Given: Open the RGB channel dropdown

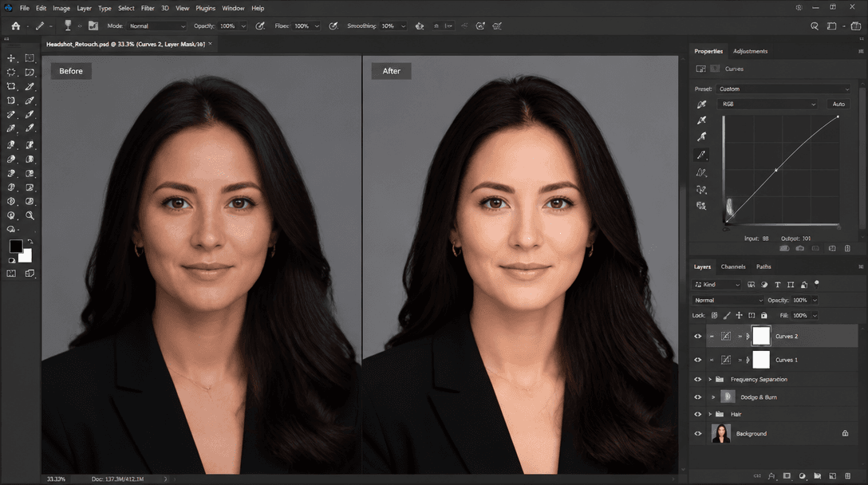Looking at the screenshot, I should click(x=767, y=104).
